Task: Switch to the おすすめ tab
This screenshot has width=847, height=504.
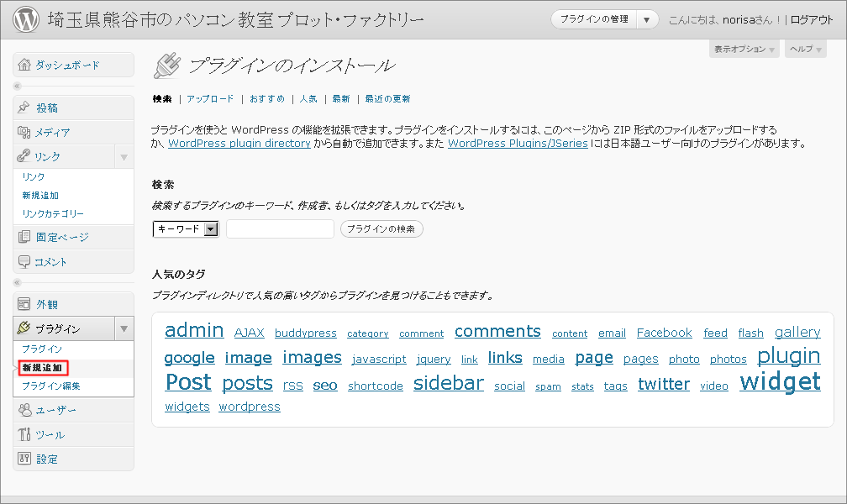Action: tap(267, 99)
